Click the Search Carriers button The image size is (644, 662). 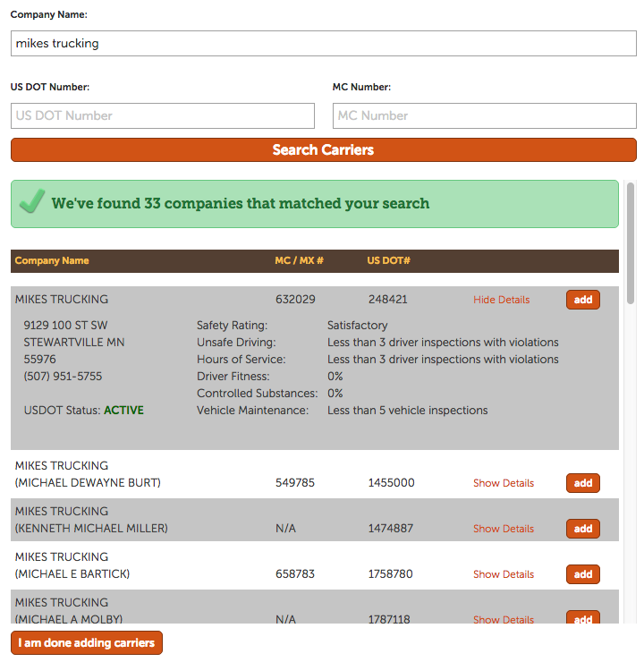(323, 150)
